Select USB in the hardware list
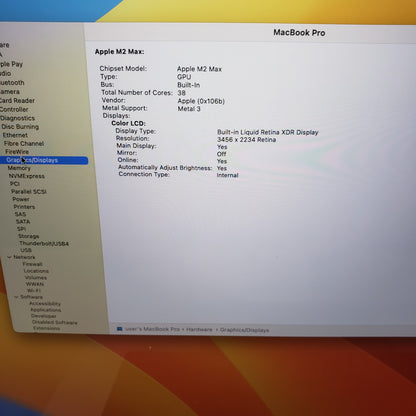This screenshot has width=416, height=416. pyautogui.click(x=26, y=250)
